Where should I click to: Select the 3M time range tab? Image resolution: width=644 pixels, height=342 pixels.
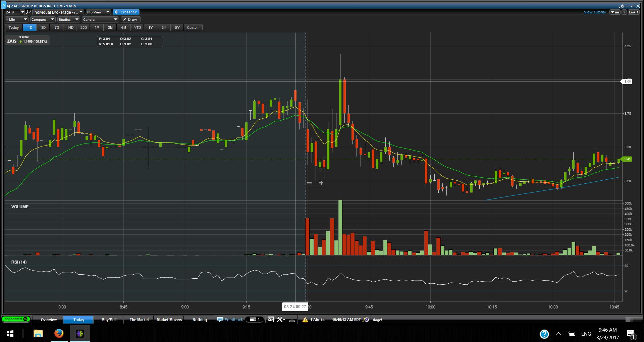point(110,27)
